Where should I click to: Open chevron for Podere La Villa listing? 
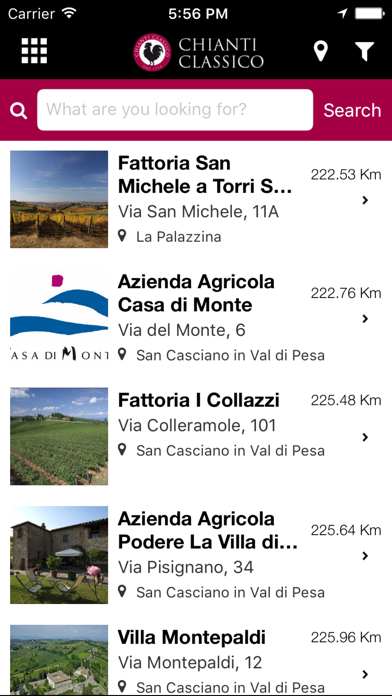[x=365, y=556]
